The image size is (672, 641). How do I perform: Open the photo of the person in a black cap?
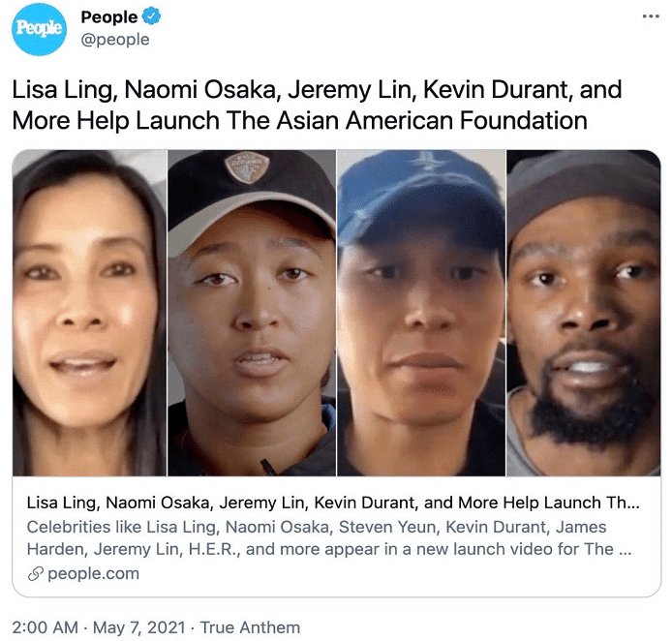[x=252, y=313]
